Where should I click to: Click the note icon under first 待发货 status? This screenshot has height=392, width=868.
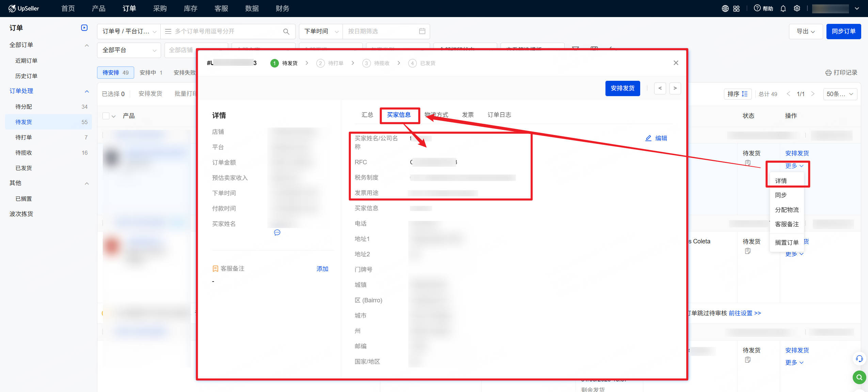tap(748, 163)
